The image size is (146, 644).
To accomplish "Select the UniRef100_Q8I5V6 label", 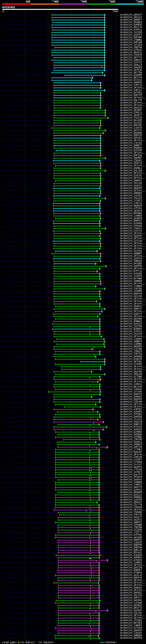I will pos(131,638).
